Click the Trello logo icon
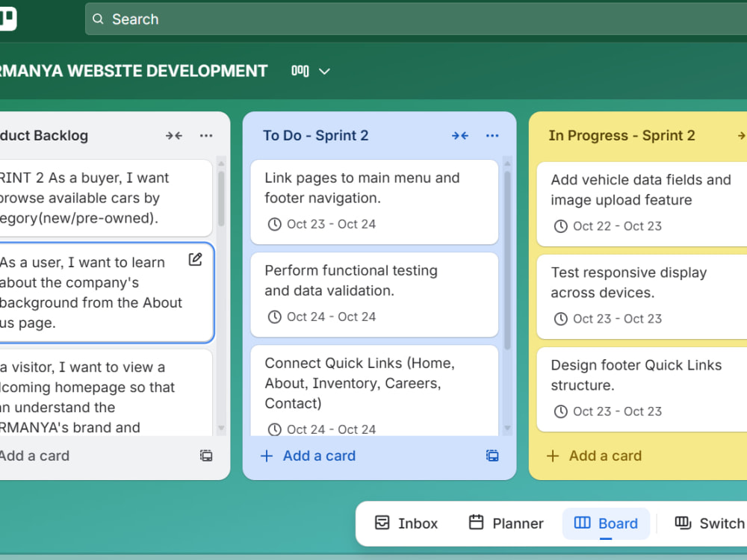747x560 pixels. click(x=7, y=19)
